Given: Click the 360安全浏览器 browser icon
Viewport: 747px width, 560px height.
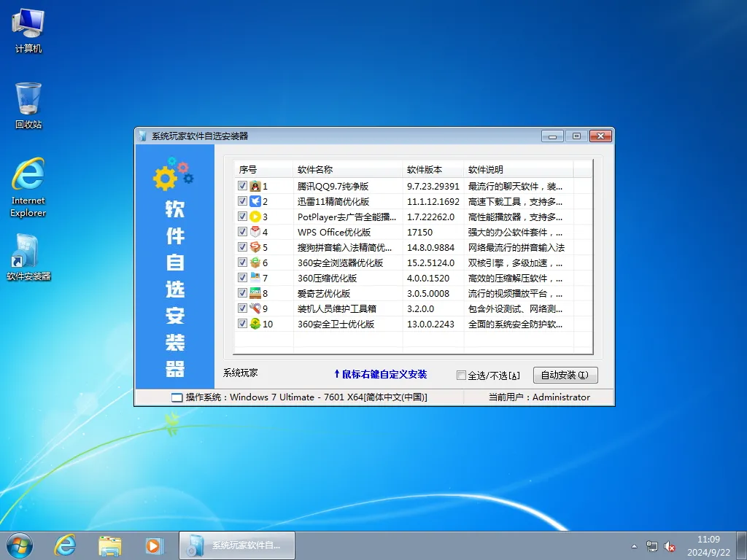Looking at the screenshot, I should point(255,262).
